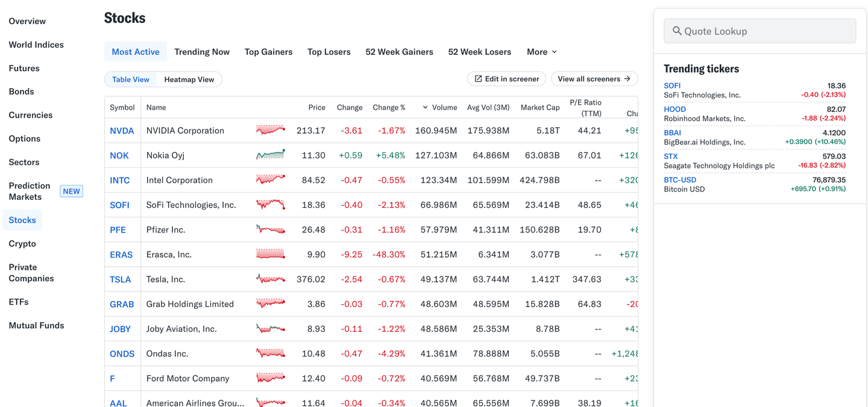
Task: Open Overview in the sidebar
Action: (27, 21)
